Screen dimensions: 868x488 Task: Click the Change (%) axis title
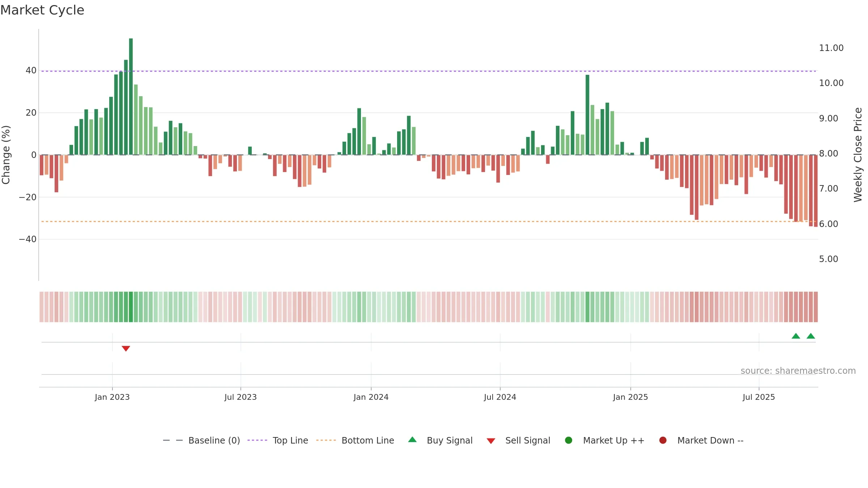(6, 155)
